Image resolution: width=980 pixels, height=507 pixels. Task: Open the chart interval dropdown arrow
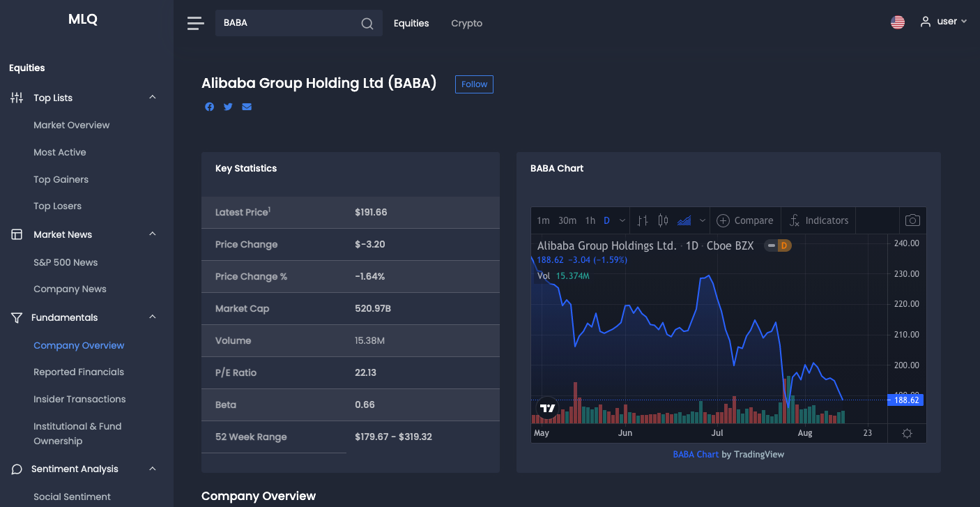[x=622, y=220]
